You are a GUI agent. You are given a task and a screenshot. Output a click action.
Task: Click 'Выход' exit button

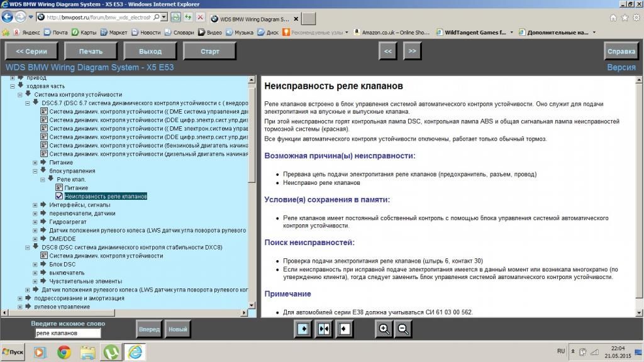click(150, 52)
